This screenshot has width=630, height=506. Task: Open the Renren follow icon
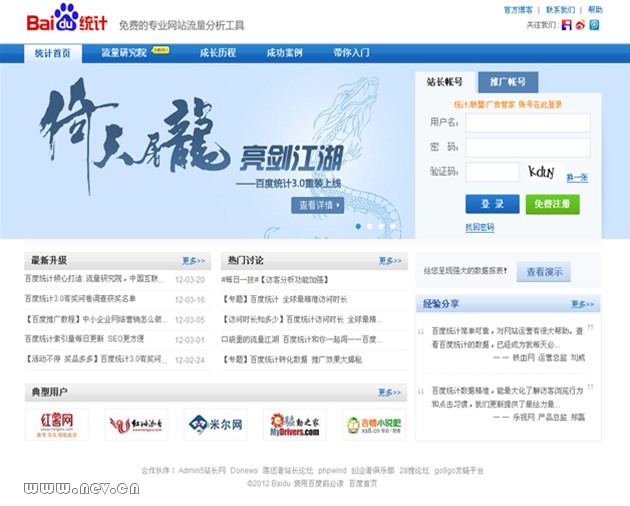tap(567, 25)
